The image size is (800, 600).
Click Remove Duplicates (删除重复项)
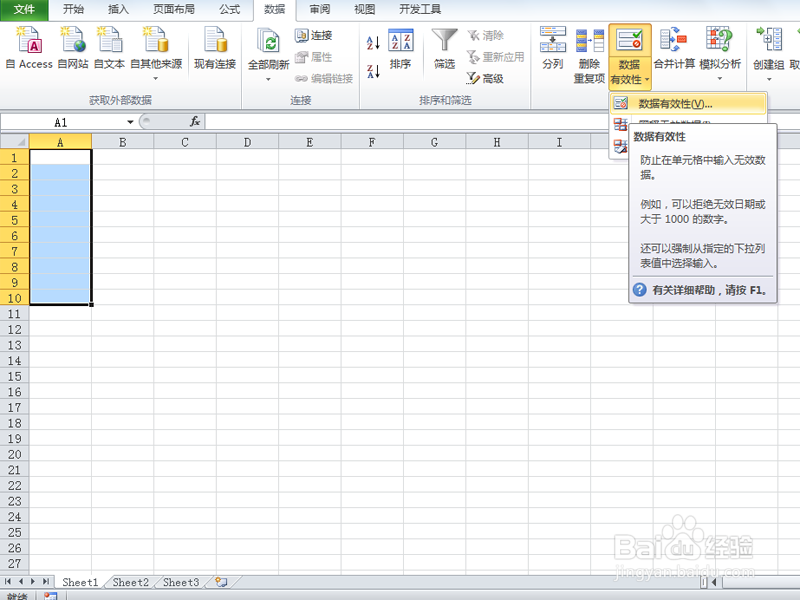(589, 55)
